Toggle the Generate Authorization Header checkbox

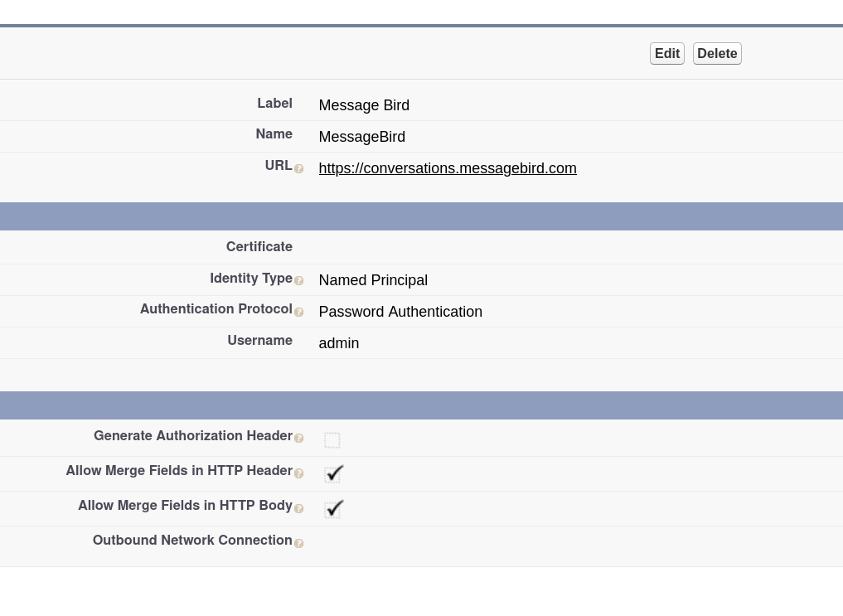pyautogui.click(x=332, y=440)
